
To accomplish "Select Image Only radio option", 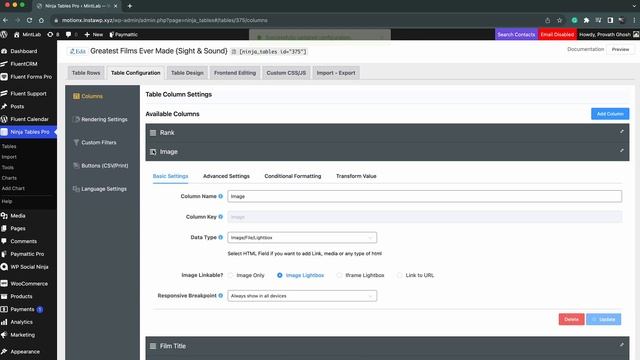I will 231,275.
